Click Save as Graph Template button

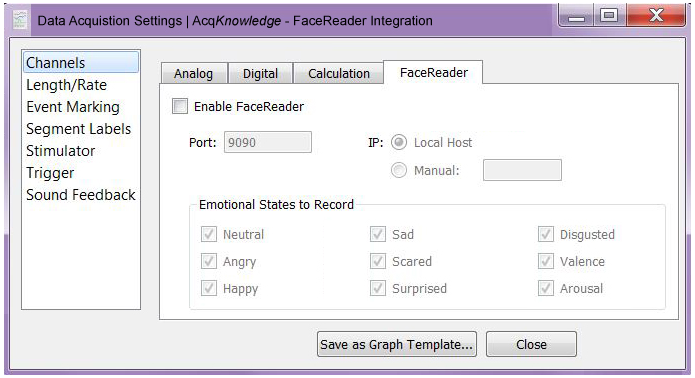click(x=397, y=344)
